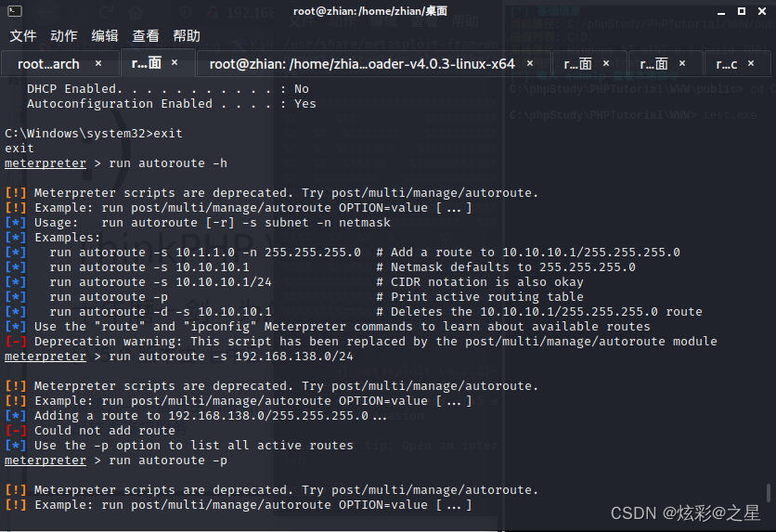The height and width of the screenshot is (532, 776).
Task: Open the 编辑 (Edit) menu
Action: pyautogui.click(x=105, y=35)
